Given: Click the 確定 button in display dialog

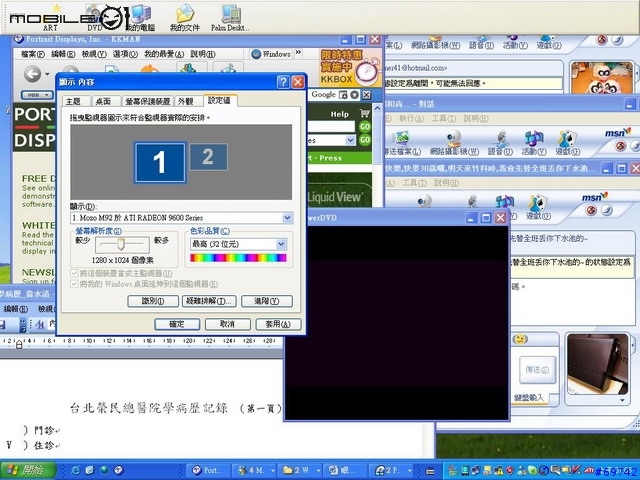Looking at the screenshot, I should coord(177,324).
